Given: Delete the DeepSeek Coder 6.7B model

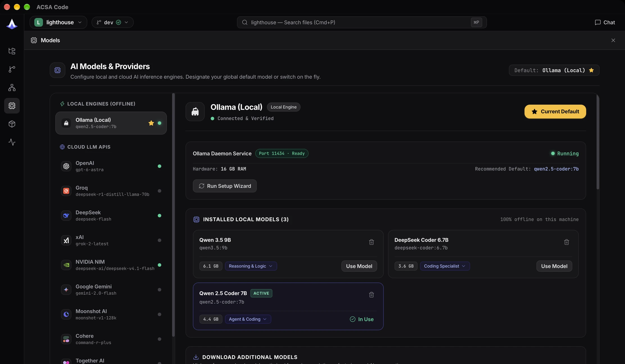Looking at the screenshot, I should click(x=566, y=242).
